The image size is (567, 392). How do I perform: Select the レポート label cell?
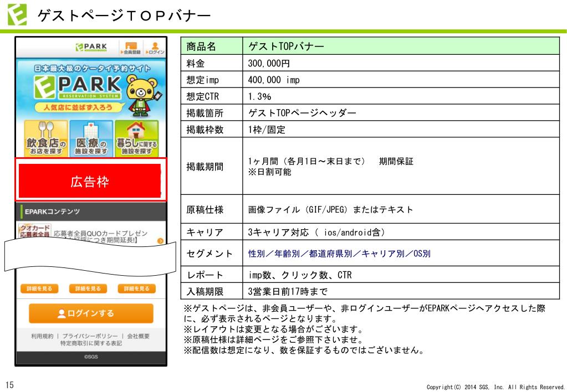point(212,275)
